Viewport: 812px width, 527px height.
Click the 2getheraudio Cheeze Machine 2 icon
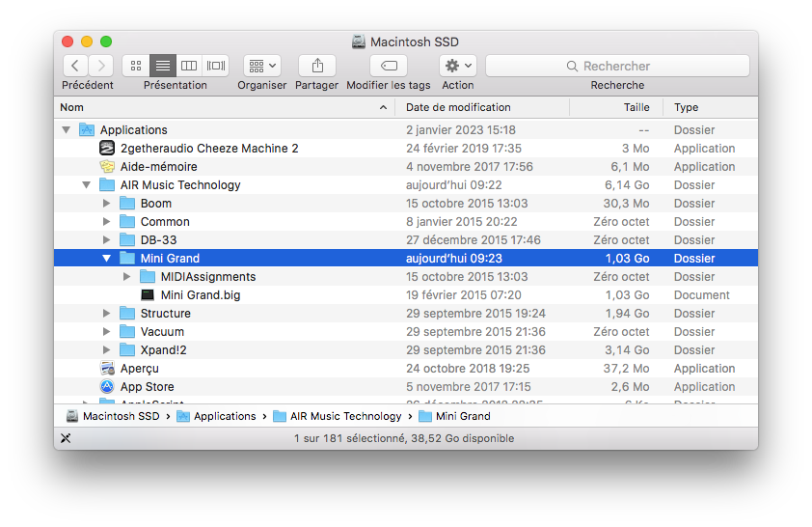107,149
